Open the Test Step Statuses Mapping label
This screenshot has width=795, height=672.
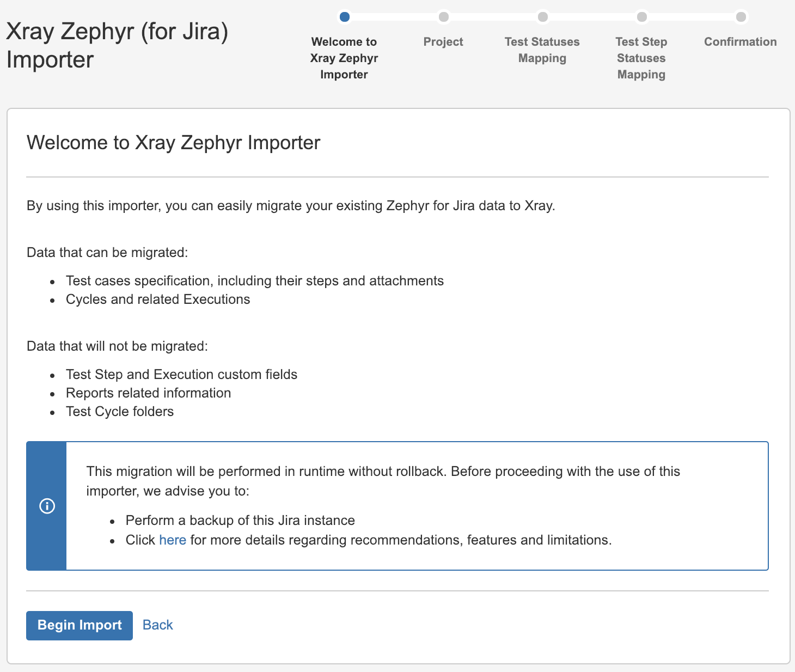[x=641, y=58]
